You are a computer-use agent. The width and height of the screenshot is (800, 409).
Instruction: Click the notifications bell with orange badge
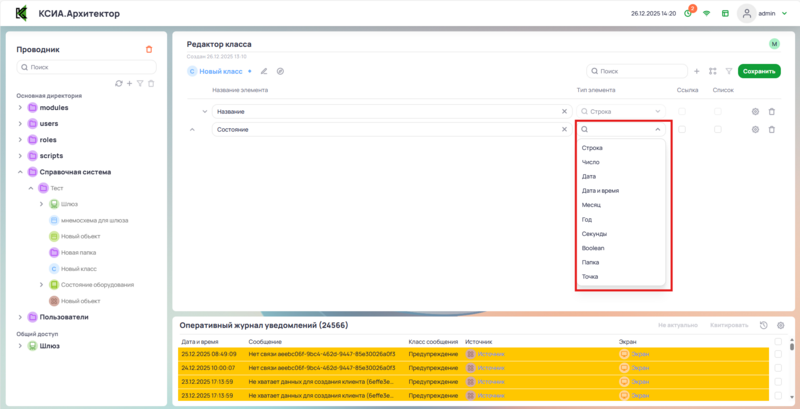[x=688, y=14]
